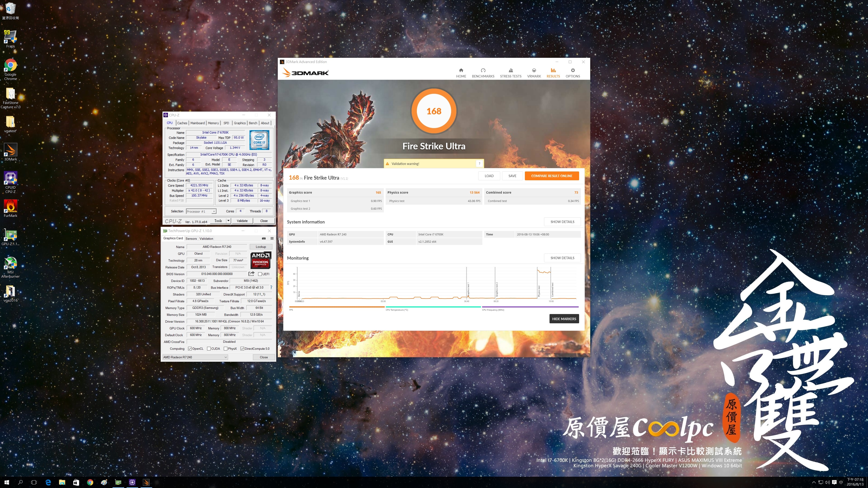
Task: Toggle OpenCL checkbox in GPU-Z
Action: pos(190,349)
